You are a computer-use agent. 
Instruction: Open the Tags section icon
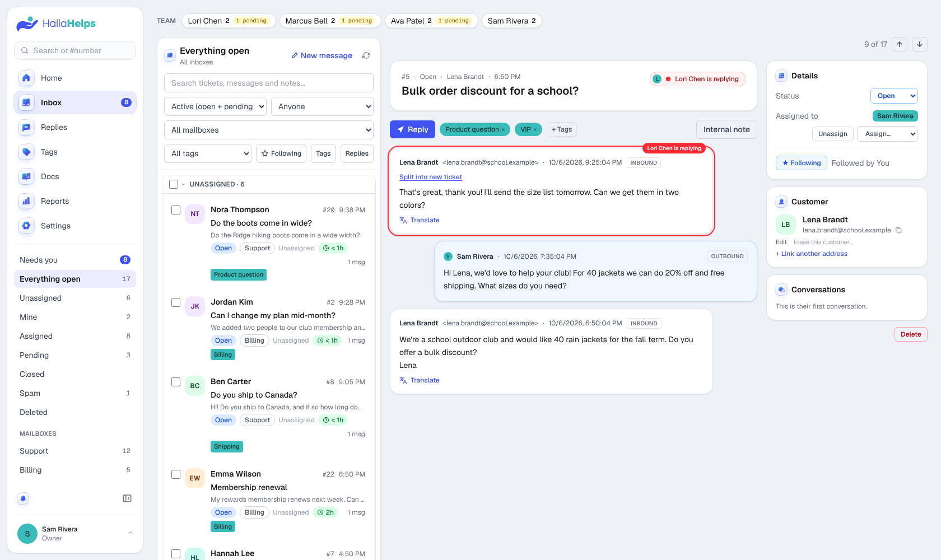click(26, 152)
